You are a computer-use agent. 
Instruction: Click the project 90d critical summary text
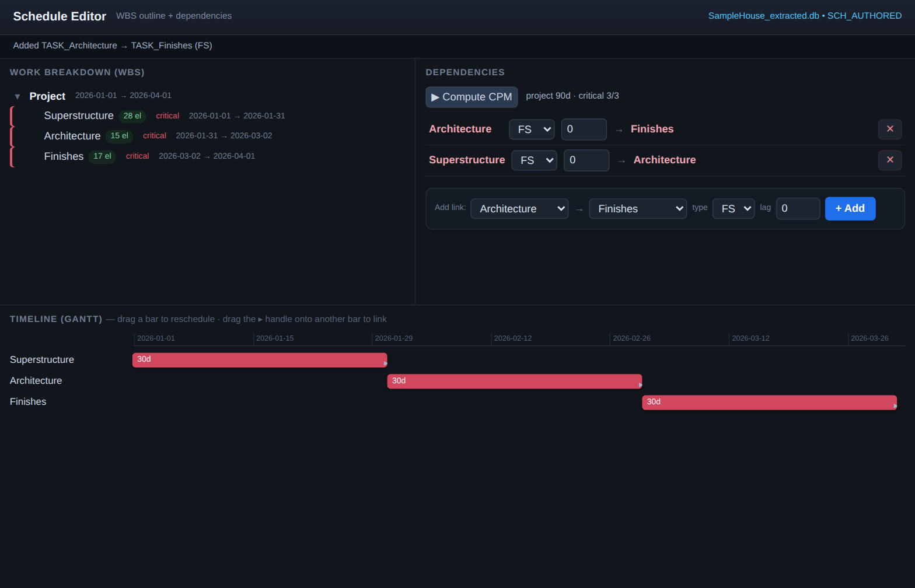coord(572,96)
